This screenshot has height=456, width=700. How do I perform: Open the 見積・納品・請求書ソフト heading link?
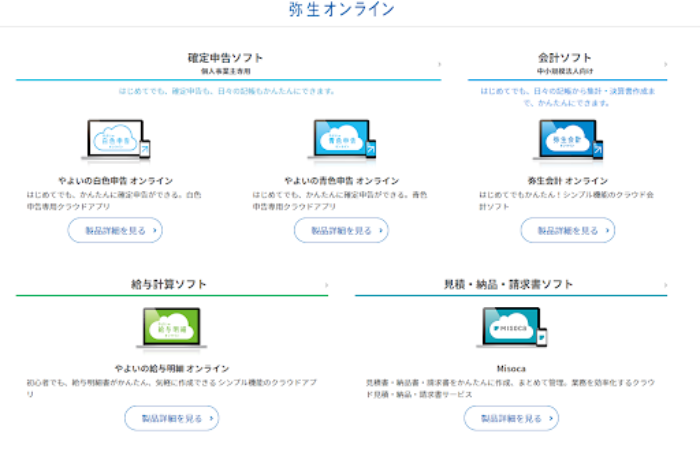click(509, 284)
